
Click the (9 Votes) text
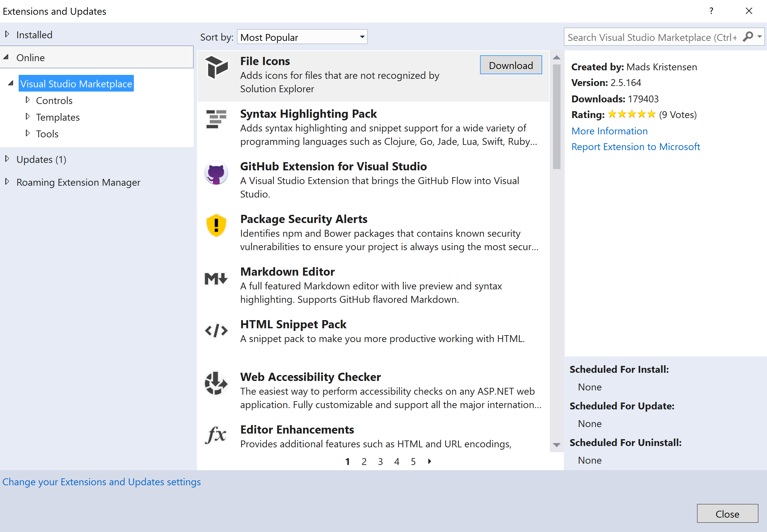point(678,115)
